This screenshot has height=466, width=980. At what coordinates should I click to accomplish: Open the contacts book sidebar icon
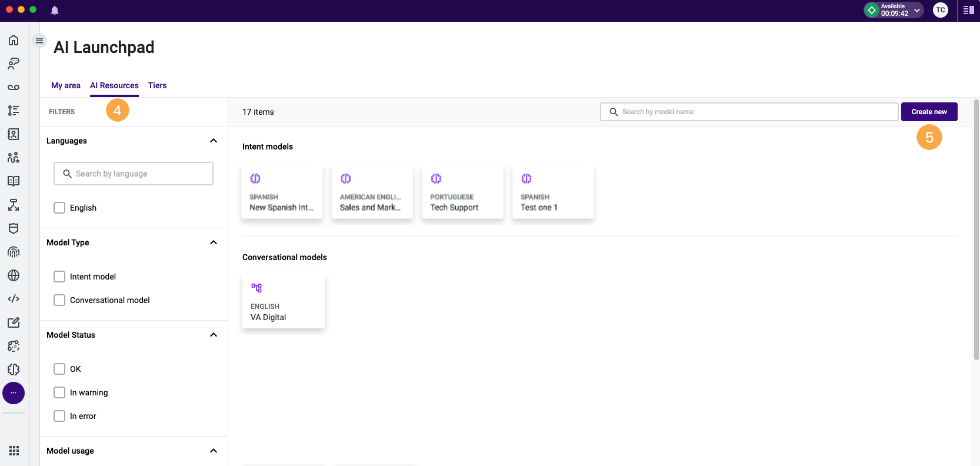click(x=14, y=134)
